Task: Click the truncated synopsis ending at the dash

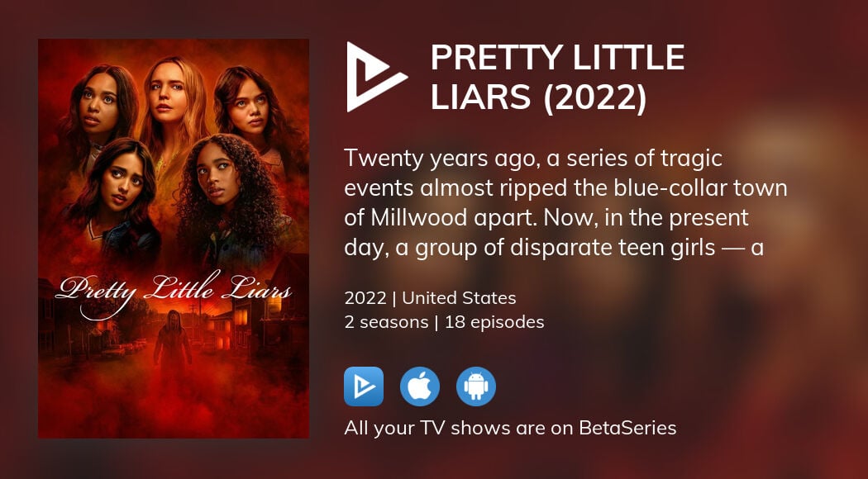Action: pos(554,248)
